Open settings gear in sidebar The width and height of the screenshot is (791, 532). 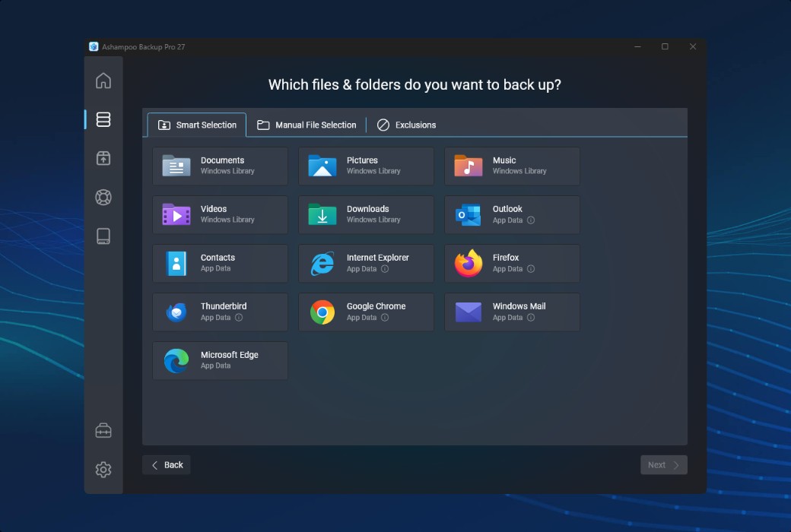tap(103, 470)
